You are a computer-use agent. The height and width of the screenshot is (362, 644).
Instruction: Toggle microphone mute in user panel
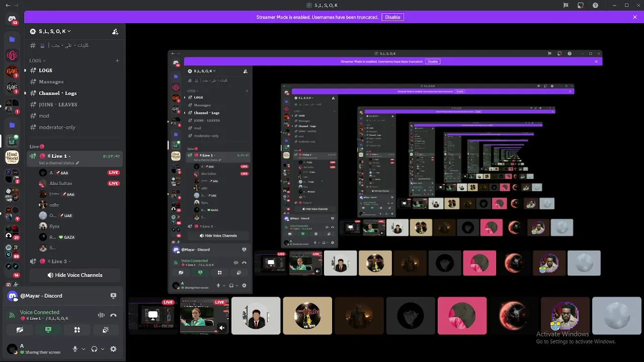point(75,349)
